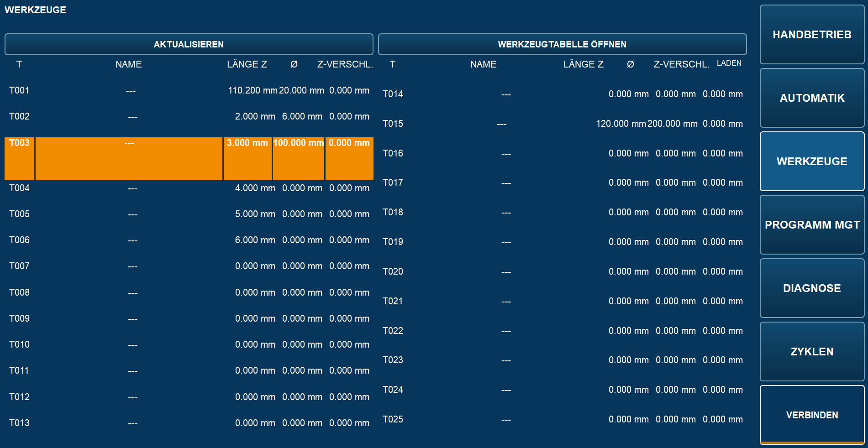The image size is (868, 448).
Task: Click the name cell of T009
Action: (x=132, y=318)
